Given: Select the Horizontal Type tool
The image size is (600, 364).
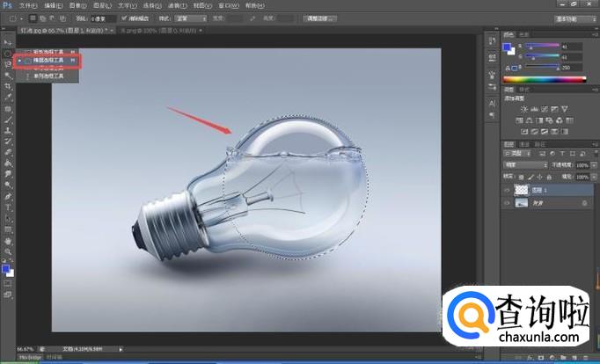Looking at the screenshot, I should click(8, 207).
